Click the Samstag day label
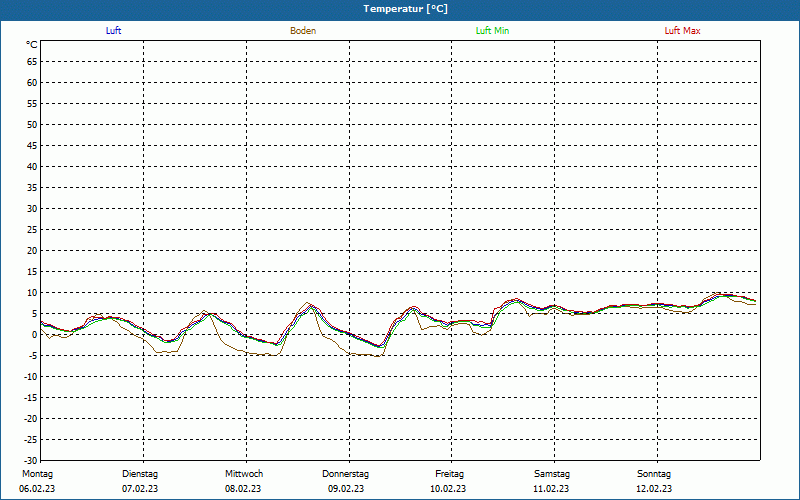The image size is (800, 500). pos(552,474)
